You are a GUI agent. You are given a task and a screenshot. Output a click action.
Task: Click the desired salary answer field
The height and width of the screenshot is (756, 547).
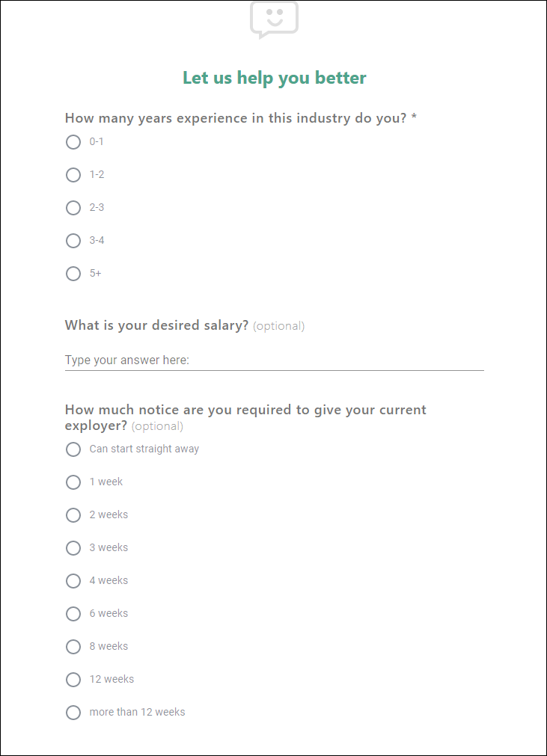pos(274,360)
